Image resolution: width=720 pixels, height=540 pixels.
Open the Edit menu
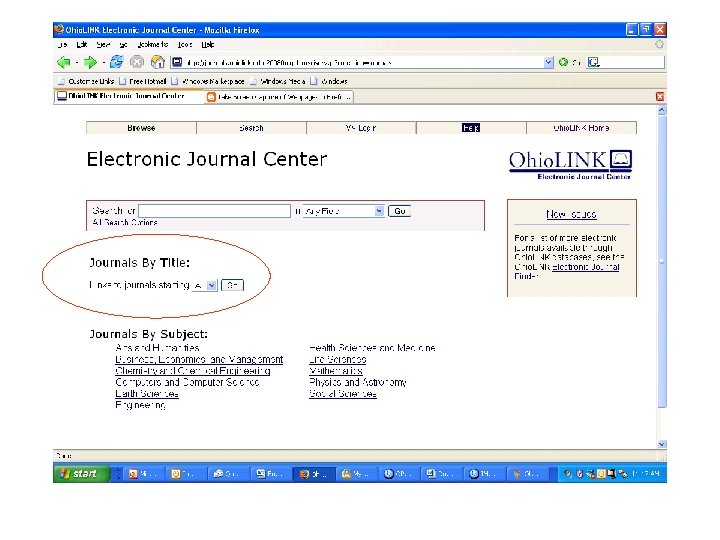click(x=82, y=45)
